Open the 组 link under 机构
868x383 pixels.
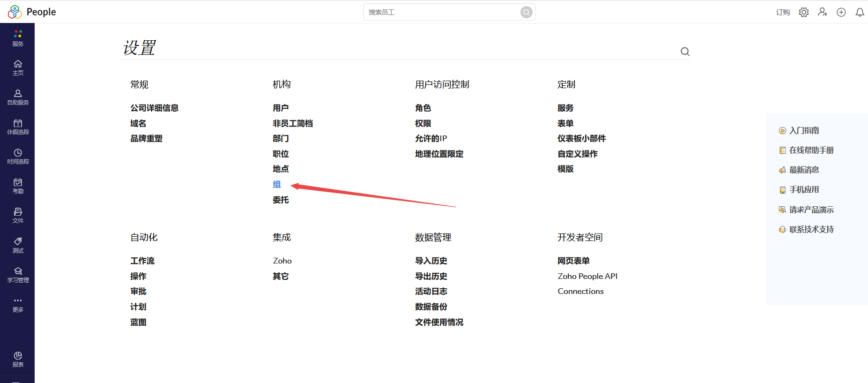(x=277, y=184)
